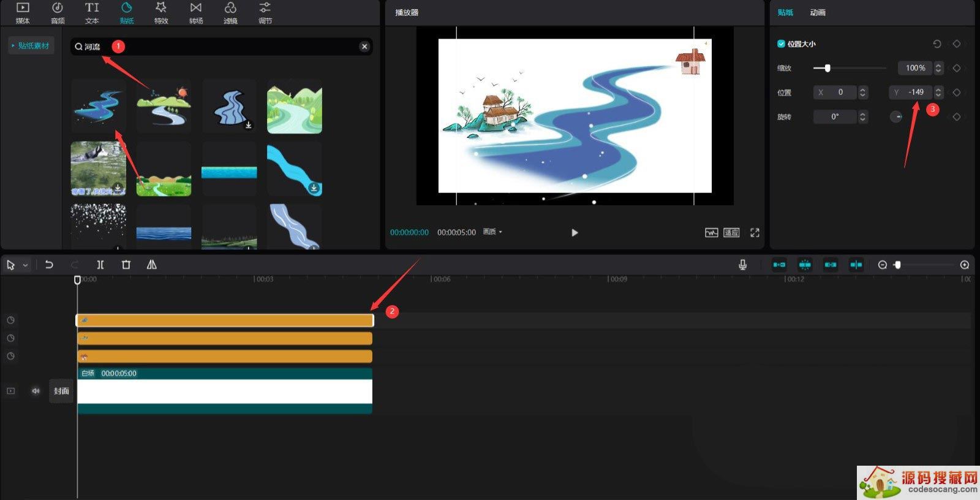This screenshot has width=980, height=500.
Task: Click the 缩放 scale slider handle
Action: pos(827,68)
